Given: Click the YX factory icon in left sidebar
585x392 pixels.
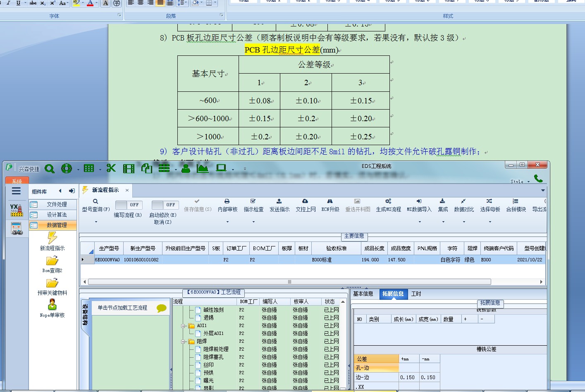Looking at the screenshot, I should [16, 210].
